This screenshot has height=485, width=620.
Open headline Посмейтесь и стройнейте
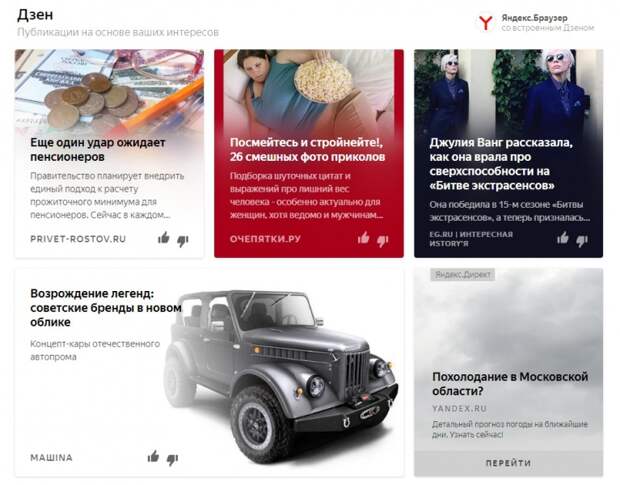[307, 149]
